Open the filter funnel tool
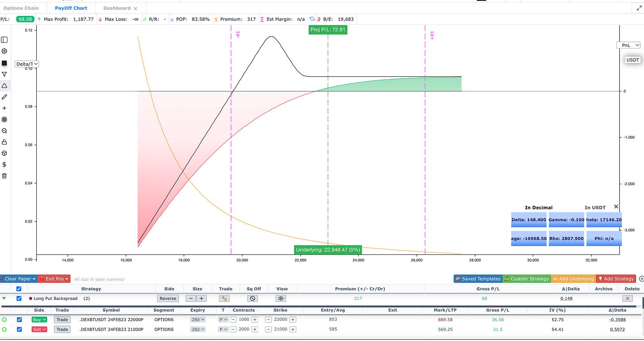Viewport: 644px width, 341px height. (4, 74)
